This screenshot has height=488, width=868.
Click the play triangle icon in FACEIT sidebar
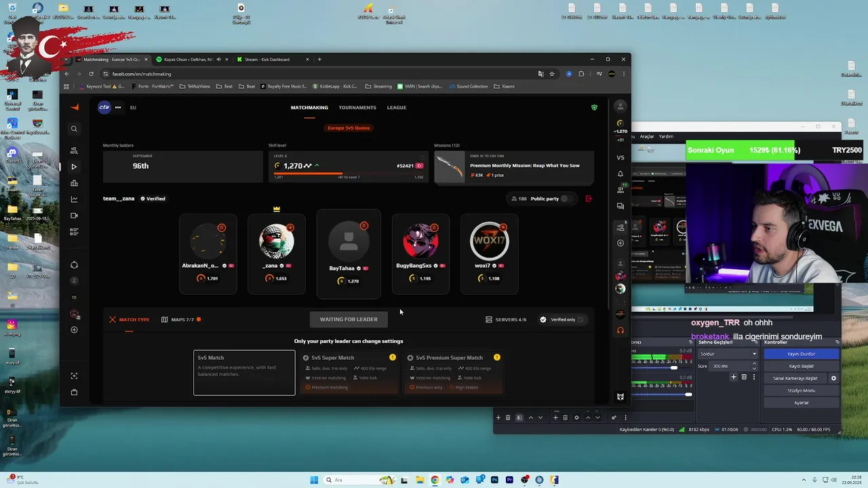(74, 167)
